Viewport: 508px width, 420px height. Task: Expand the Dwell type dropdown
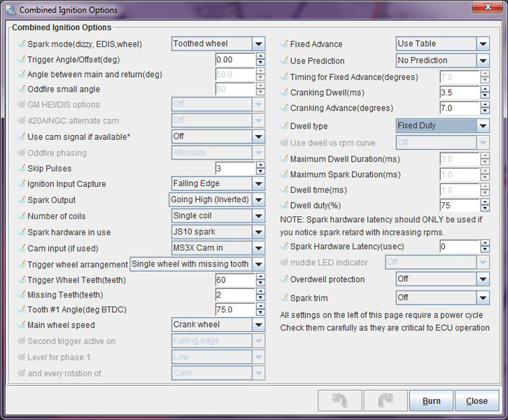pyautogui.click(x=483, y=126)
